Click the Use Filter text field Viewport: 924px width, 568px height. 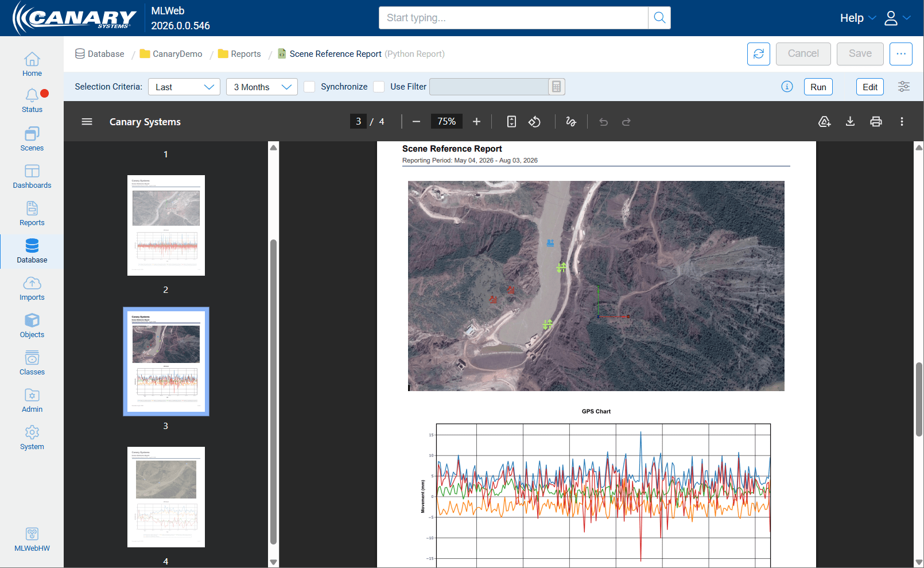pos(489,87)
